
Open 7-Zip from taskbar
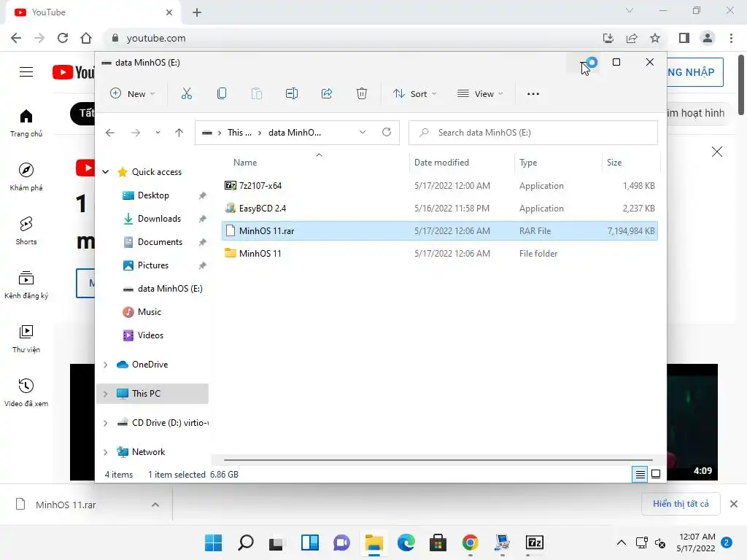(x=535, y=542)
